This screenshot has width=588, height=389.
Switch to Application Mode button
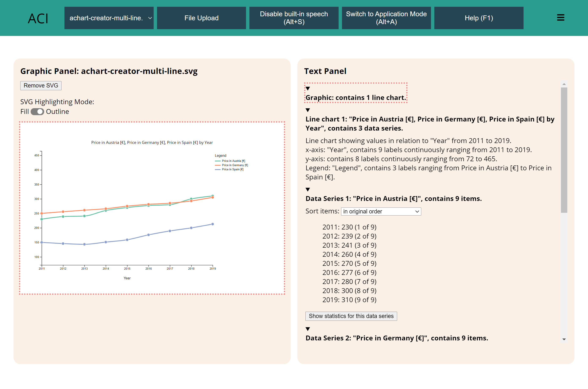click(386, 18)
